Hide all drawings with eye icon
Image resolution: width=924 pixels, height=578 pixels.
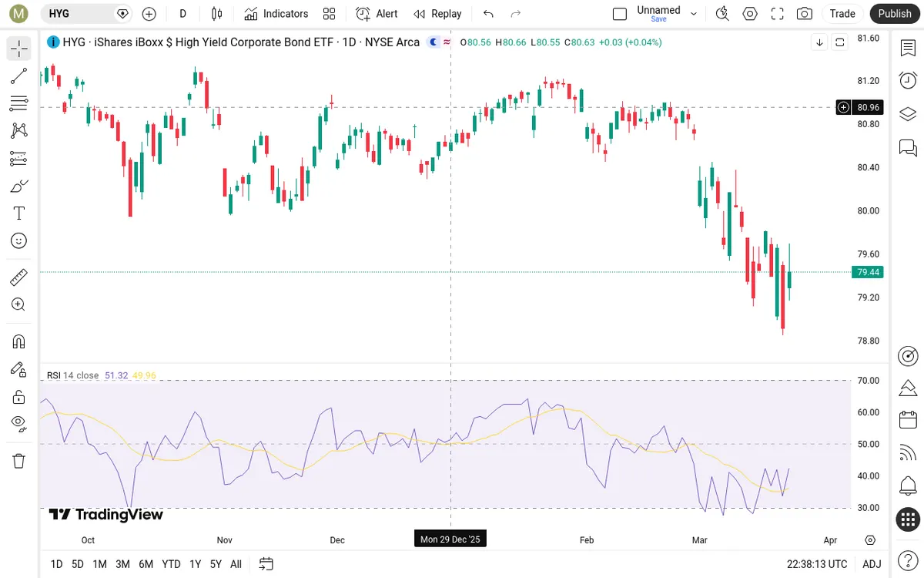tap(19, 424)
